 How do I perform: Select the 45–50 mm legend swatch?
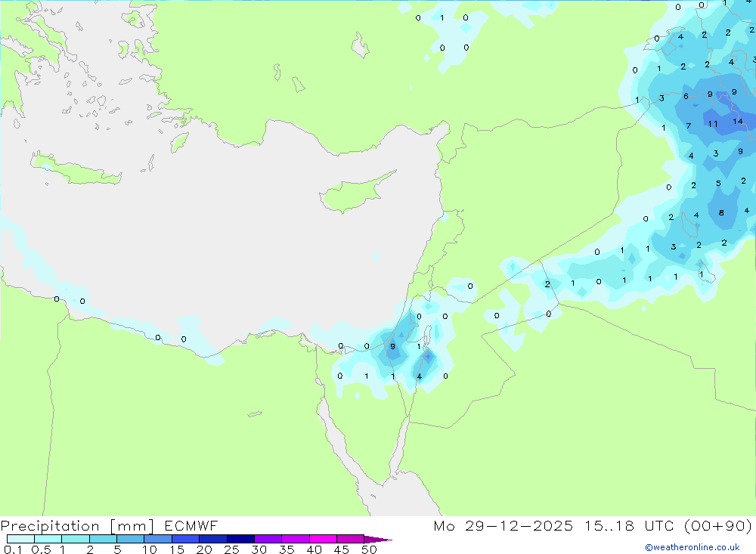coord(350,539)
